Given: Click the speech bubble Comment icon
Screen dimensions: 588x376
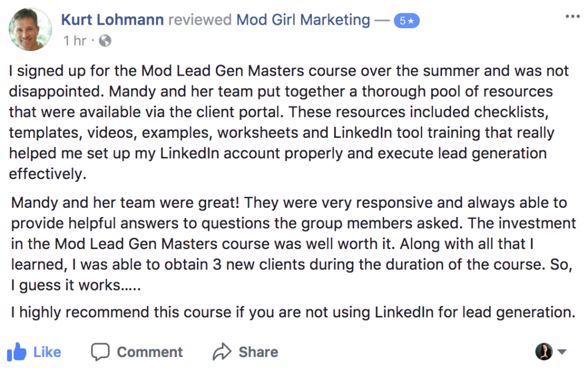Looking at the screenshot, I should (x=102, y=351).
